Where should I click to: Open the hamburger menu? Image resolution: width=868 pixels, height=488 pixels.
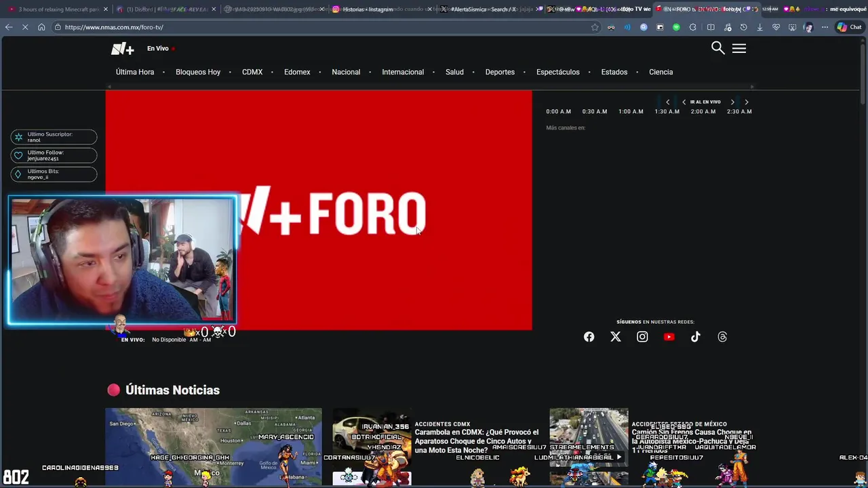pos(739,48)
